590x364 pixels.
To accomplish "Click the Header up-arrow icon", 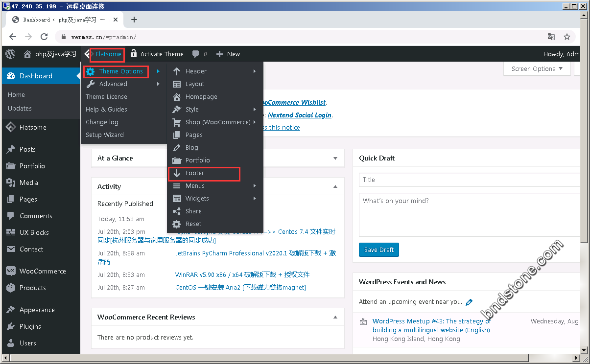I will pos(177,71).
